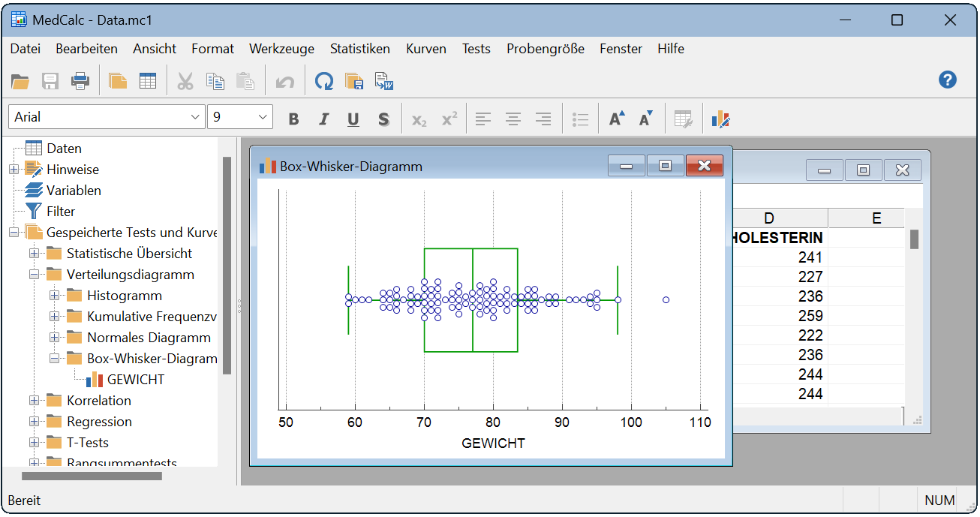Print using the printer icon

coord(80,81)
